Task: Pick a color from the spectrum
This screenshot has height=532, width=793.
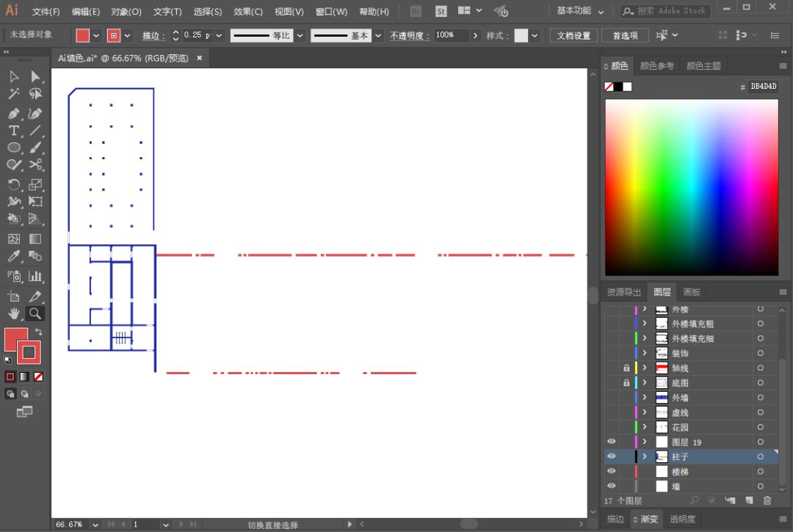Action: [x=692, y=187]
